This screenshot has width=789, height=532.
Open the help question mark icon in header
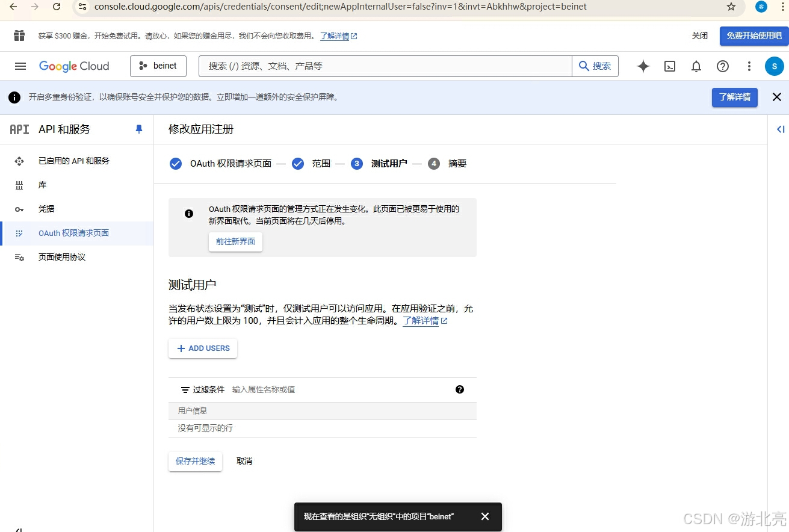723,66
